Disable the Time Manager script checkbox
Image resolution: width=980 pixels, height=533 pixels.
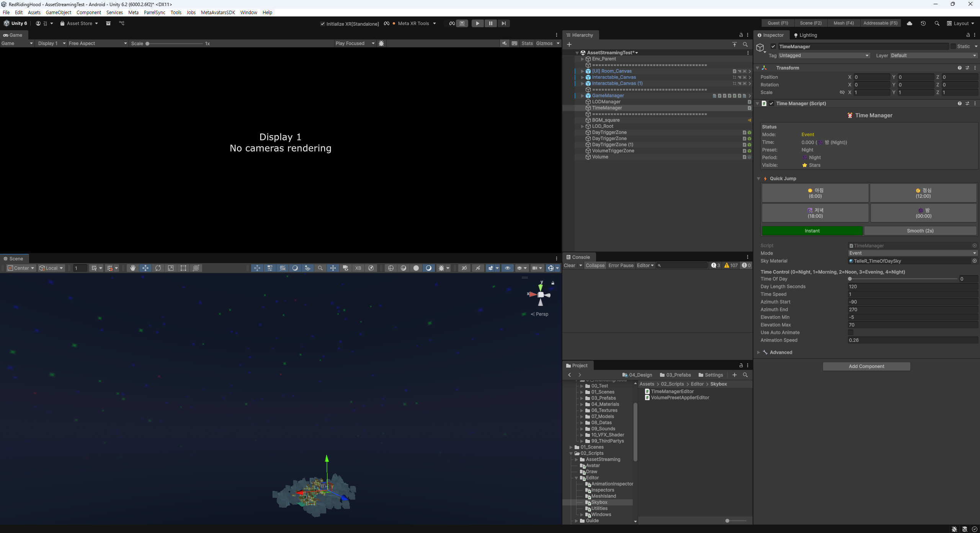click(x=771, y=103)
